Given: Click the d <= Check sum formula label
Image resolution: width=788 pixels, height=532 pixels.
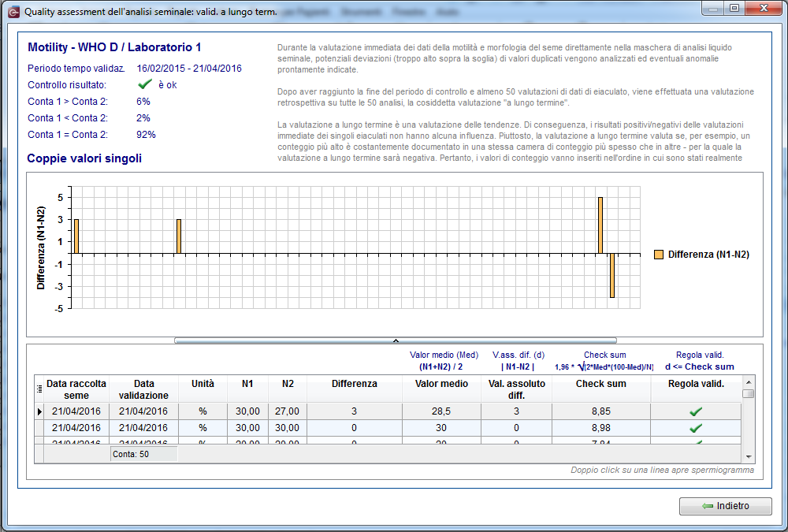Looking at the screenshot, I should 700,366.
